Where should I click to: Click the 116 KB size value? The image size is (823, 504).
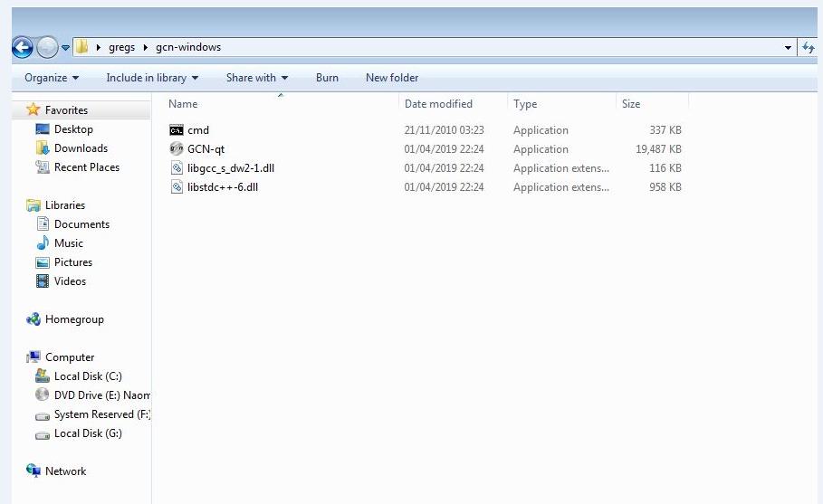coord(665,167)
